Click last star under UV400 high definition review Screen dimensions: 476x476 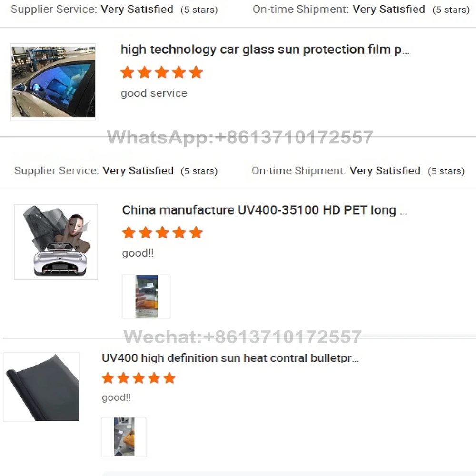[169, 378]
